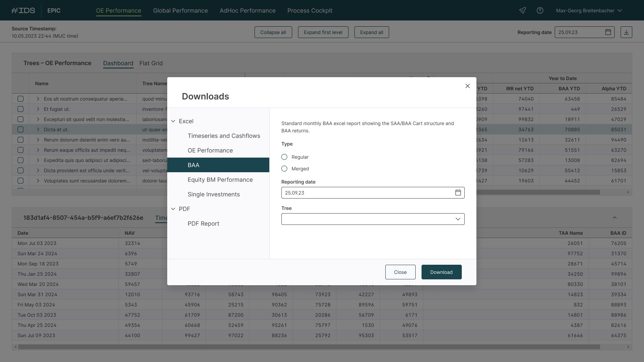Viewport: 644px width, 362px height.
Task: Select Single Investments download option
Action: pos(218,194)
